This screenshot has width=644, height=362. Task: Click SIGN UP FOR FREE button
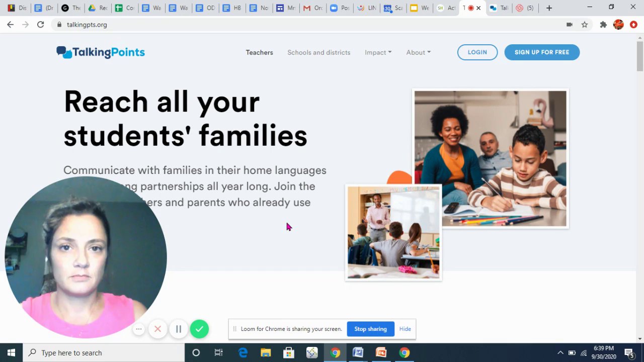click(542, 52)
